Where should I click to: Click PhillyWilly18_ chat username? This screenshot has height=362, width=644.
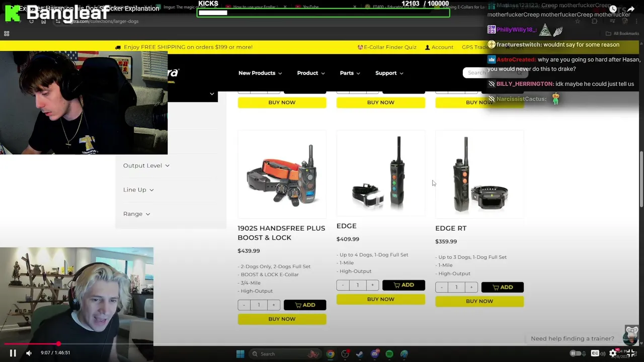pyautogui.click(x=516, y=30)
